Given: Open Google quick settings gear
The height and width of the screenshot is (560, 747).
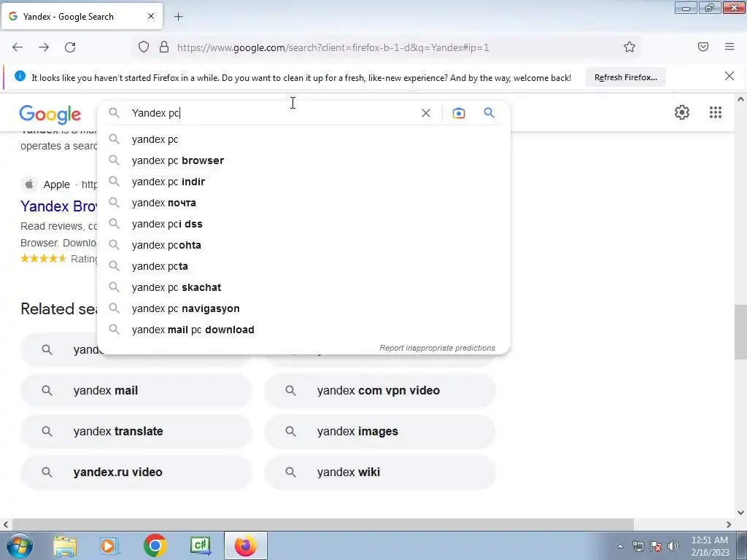Looking at the screenshot, I should (x=682, y=112).
